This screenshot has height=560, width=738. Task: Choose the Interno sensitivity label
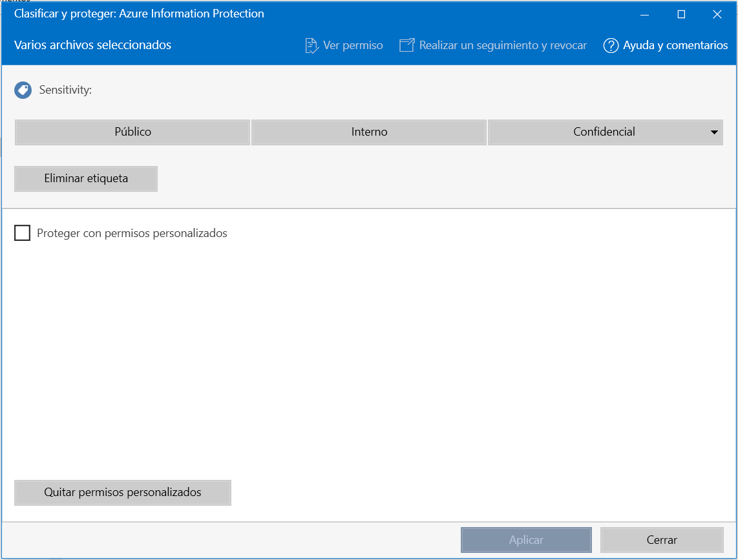tap(369, 132)
